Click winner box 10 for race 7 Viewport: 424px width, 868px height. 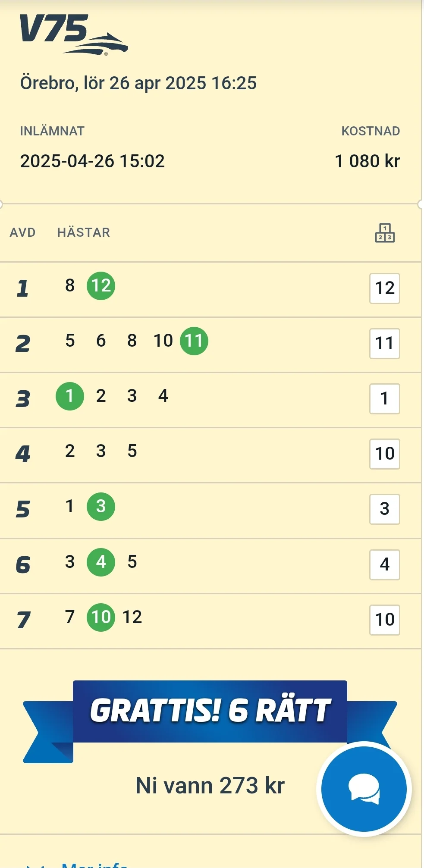[384, 620]
